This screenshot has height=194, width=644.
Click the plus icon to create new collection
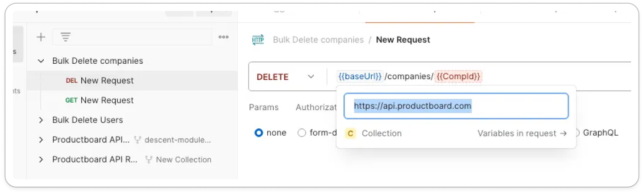[41, 37]
